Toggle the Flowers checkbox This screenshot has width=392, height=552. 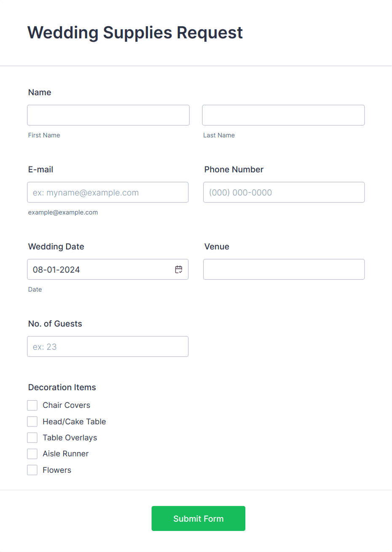(32, 470)
